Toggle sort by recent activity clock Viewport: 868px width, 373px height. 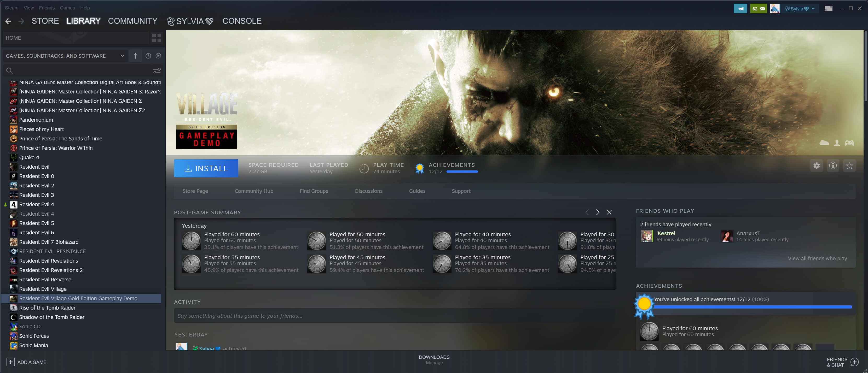[x=148, y=56]
